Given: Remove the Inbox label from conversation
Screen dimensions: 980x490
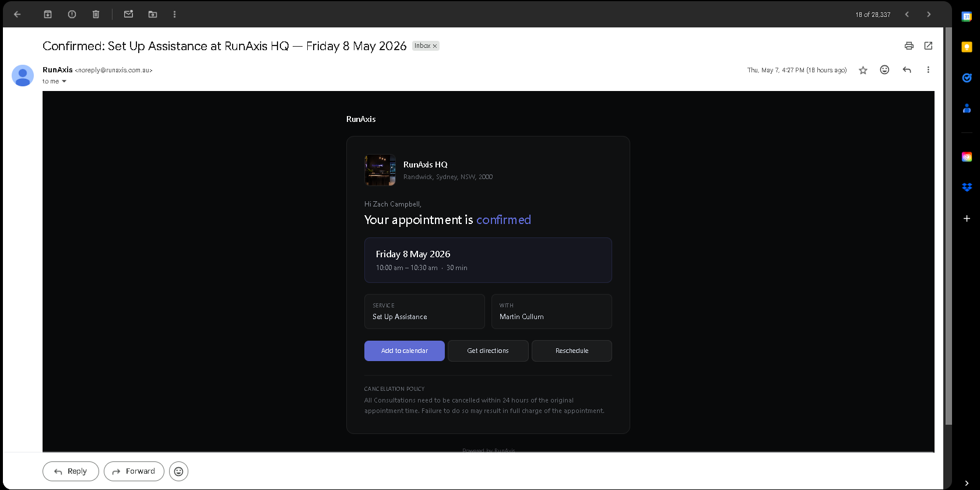Looking at the screenshot, I should pyautogui.click(x=434, y=46).
